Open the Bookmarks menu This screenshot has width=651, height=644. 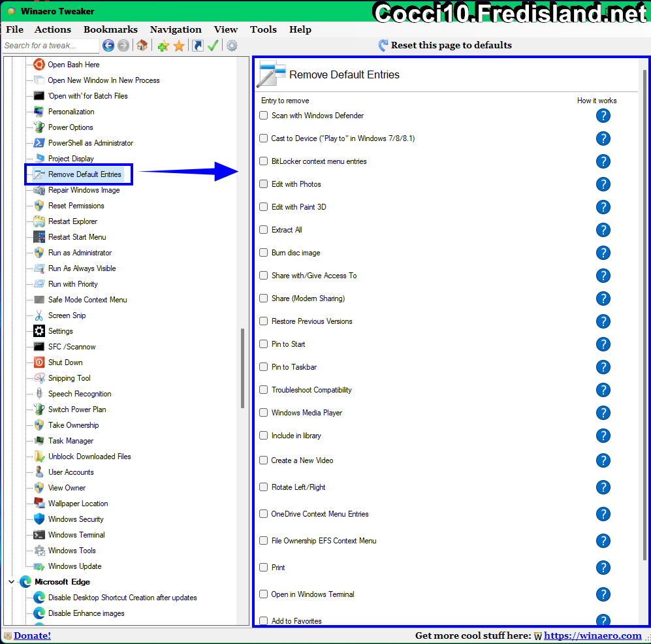coord(110,29)
